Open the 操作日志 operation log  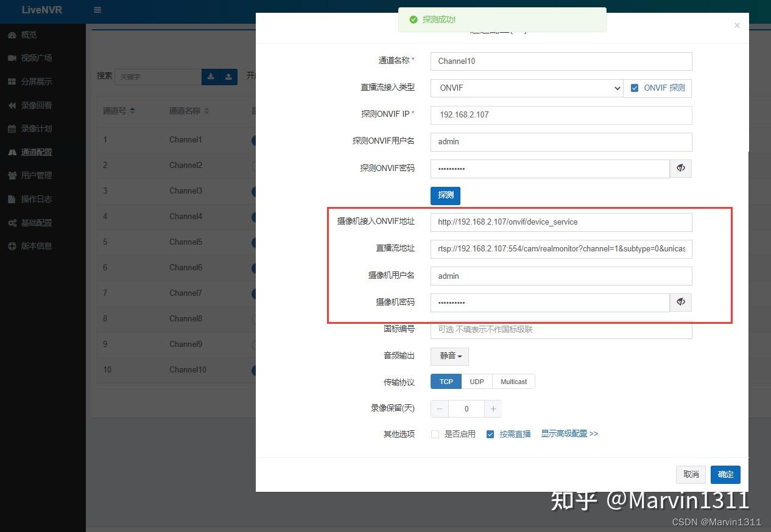(37, 199)
